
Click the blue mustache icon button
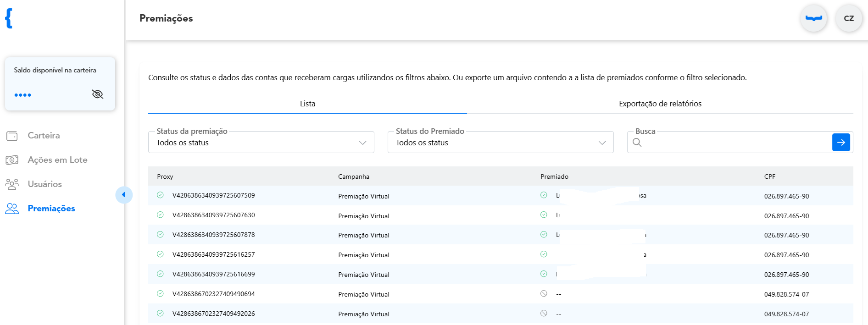point(813,18)
